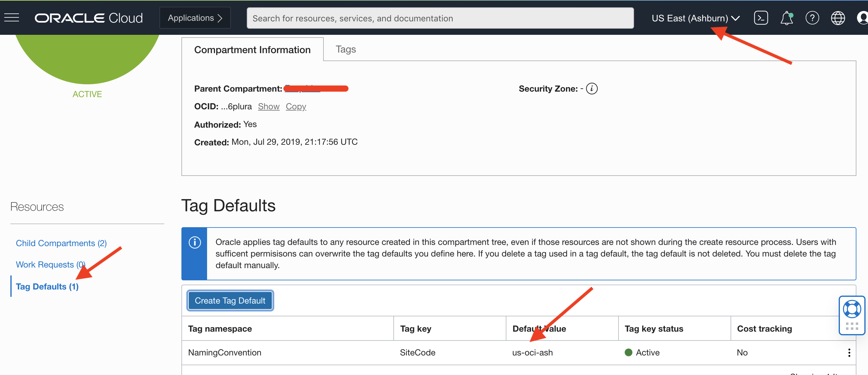This screenshot has width=868, height=375.
Task: Click the Oracle Cloud logo
Action: [x=89, y=18]
